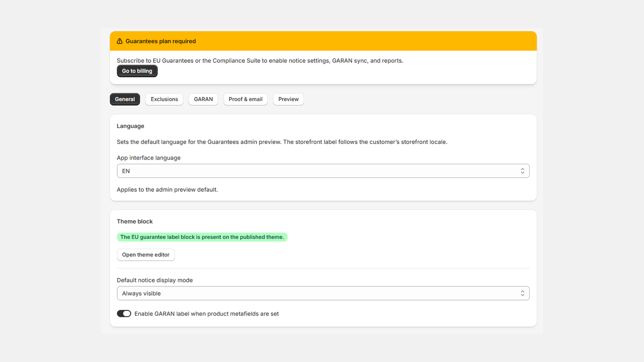This screenshot has height=362, width=644.
Task: Switch to the Exclusions tab
Action: [x=164, y=99]
